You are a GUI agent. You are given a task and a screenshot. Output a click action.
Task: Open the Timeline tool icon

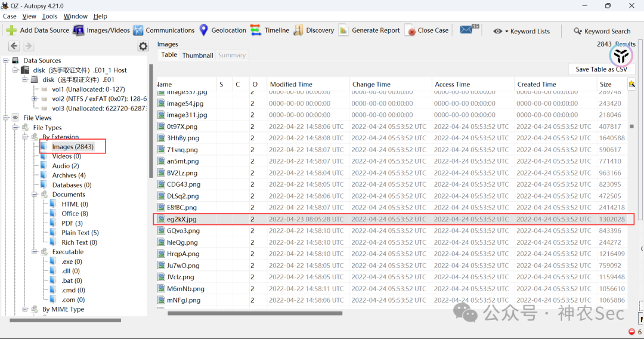coord(255,30)
